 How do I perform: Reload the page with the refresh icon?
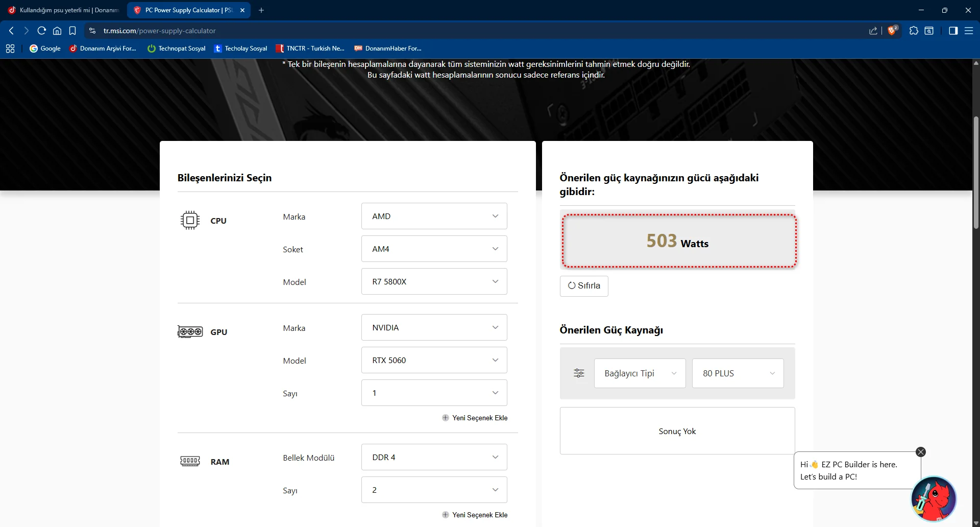pyautogui.click(x=42, y=31)
